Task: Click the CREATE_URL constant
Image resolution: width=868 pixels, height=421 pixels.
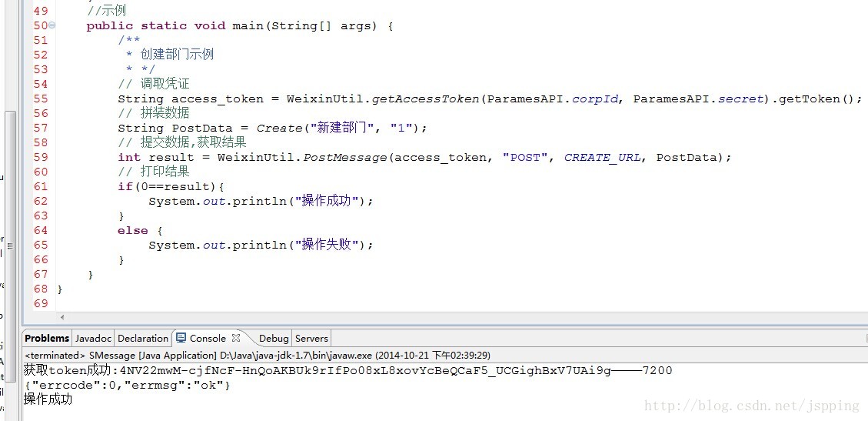Action: (x=602, y=157)
